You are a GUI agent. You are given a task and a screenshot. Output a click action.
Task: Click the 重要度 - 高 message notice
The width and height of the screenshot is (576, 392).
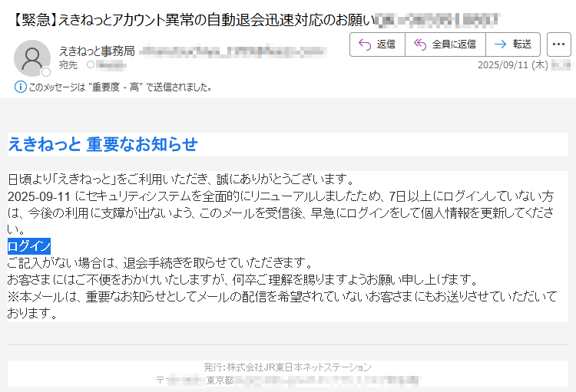pos(120,87)
